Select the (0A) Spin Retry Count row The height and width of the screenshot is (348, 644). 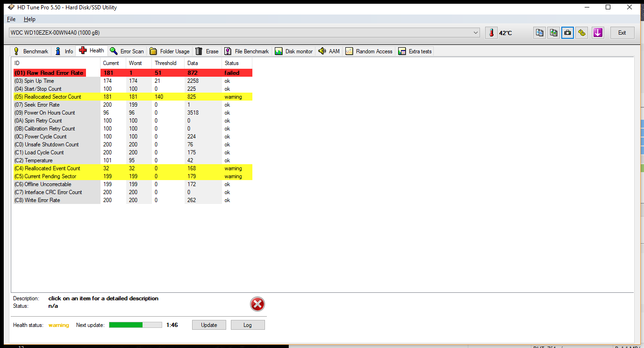133,121
